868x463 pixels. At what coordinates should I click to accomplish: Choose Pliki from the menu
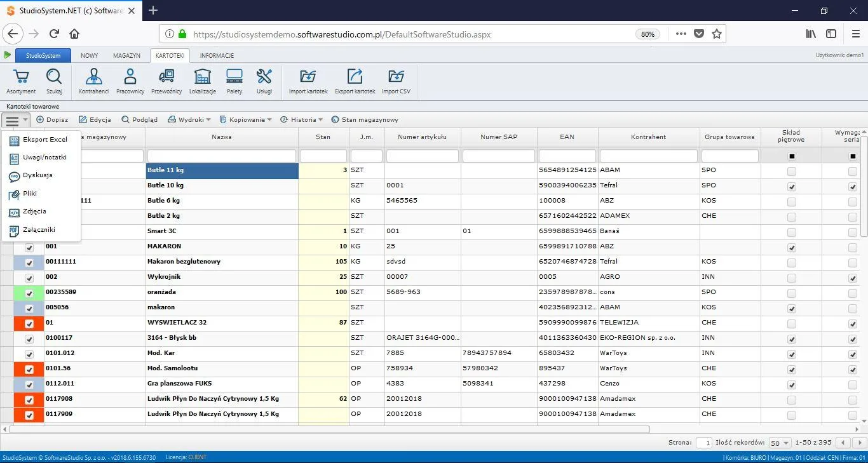pyautogui.click(x=41, y=193)
